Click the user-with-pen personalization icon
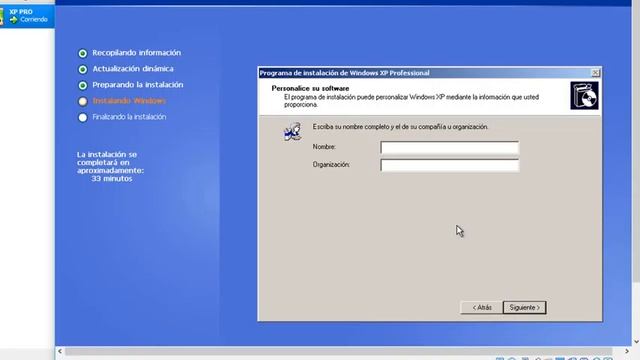The height and width of the screenshot is (360, 640). click(x=293, y=131)
